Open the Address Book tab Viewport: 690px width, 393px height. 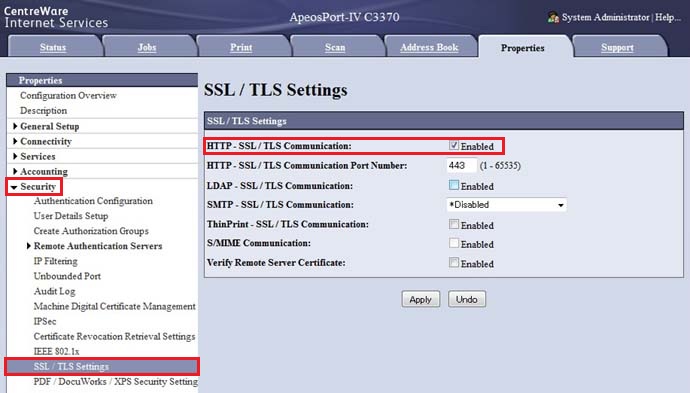(x=429, y=47)
